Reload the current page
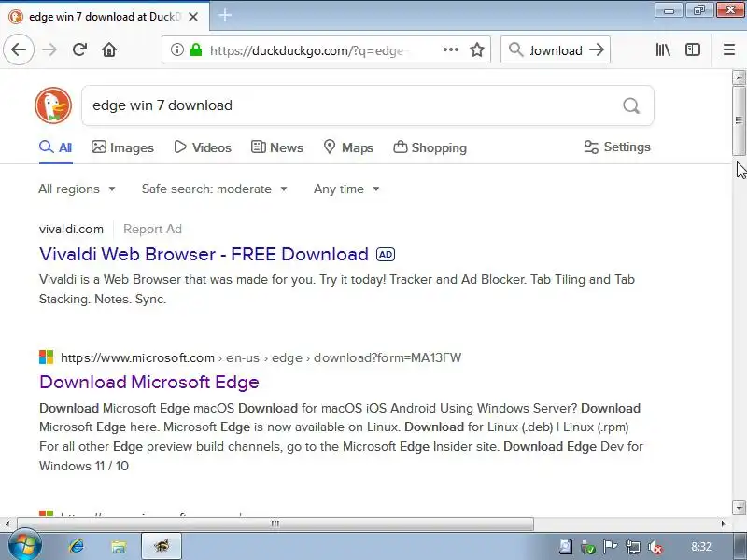747x560 pixels. point(79,49)
